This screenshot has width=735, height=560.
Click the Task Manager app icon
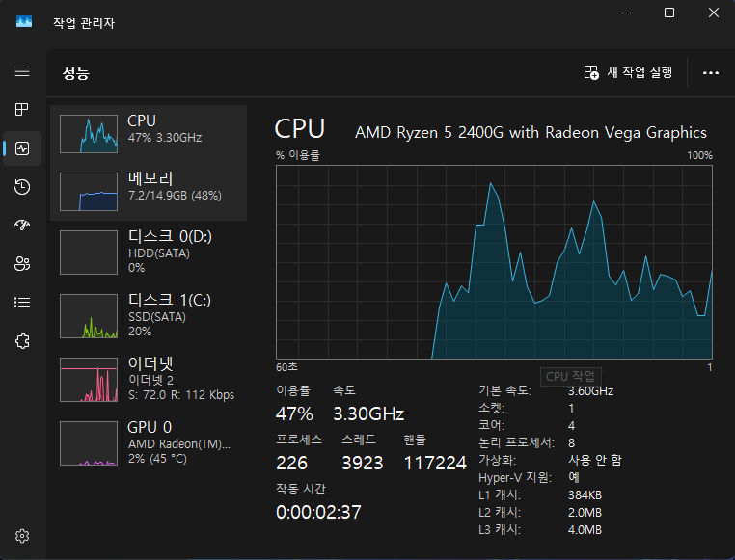[x=24, y=22]
